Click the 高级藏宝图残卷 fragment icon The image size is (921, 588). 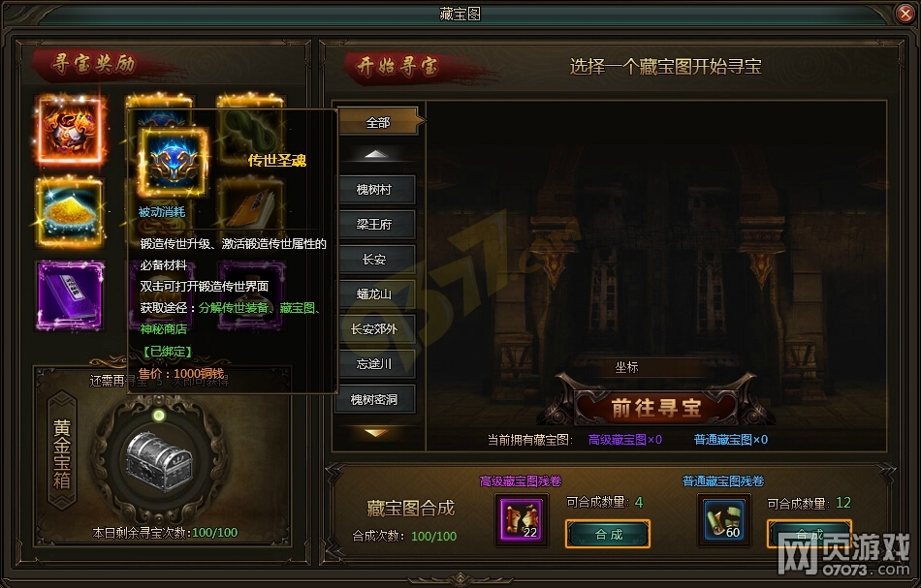pyautogui.click(x=522, y=519)
